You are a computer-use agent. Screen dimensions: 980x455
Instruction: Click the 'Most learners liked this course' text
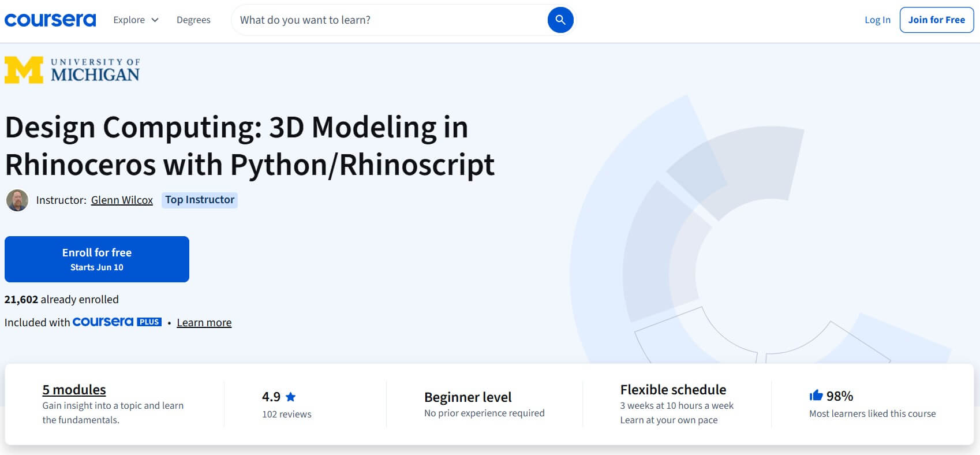872,413
